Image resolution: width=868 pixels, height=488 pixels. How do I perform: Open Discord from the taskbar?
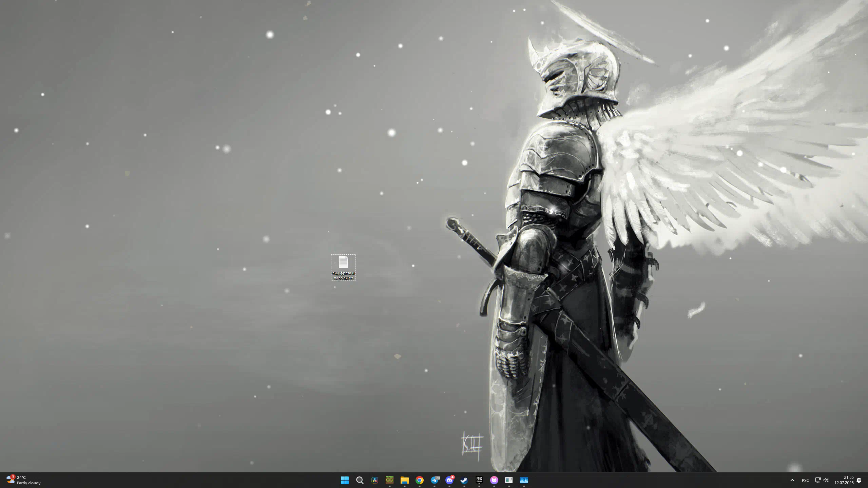pyautogui.click(x=449, y=480)
